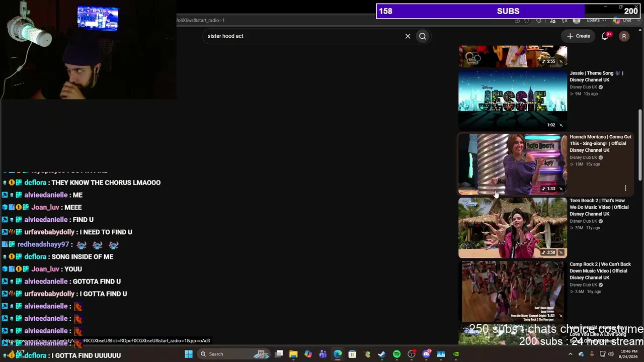644x362 pixels.
Task: Click the YouTube page vertical scrollbar
Action: [x=640, y=145]
